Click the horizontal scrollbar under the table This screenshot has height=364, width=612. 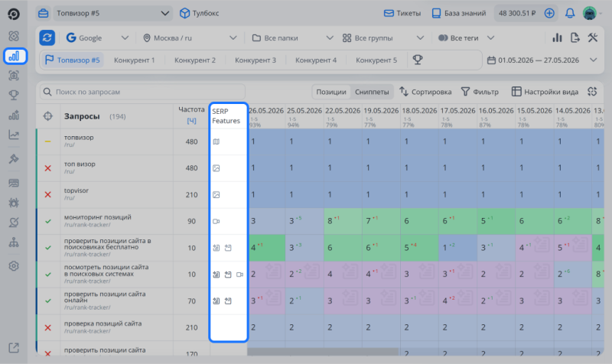(x=323, y=352)
